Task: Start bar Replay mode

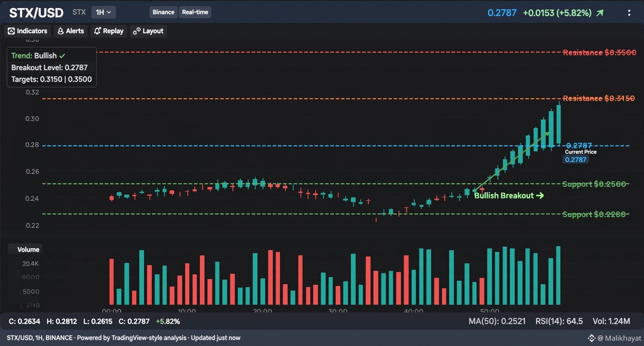Action: point(109,31)
